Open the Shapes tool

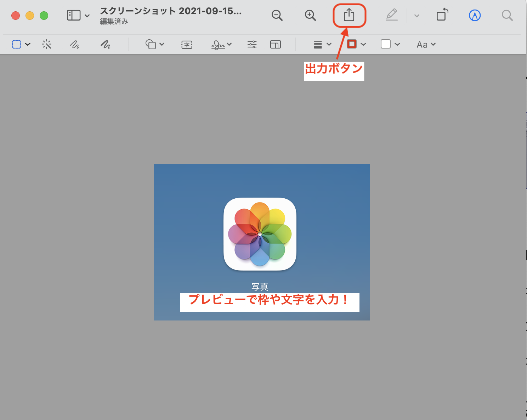151,44
